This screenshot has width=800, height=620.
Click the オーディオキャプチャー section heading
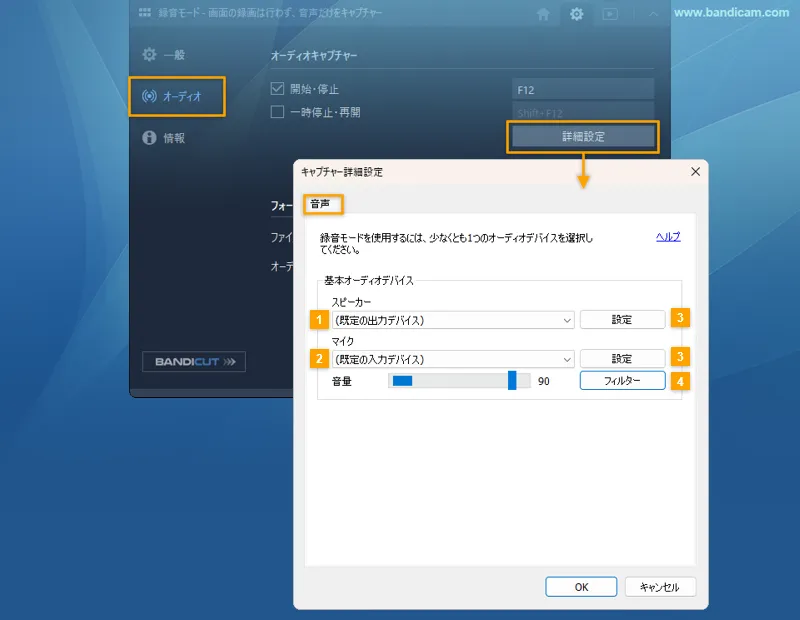pos(314,56)
